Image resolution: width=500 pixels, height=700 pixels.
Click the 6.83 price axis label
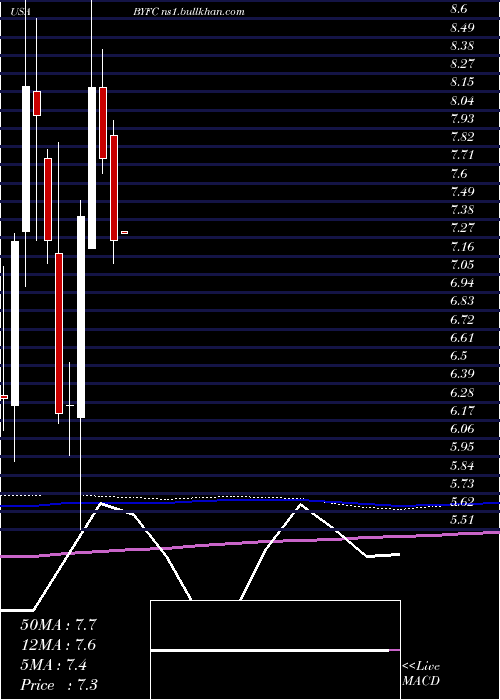[x=462, y=301]
